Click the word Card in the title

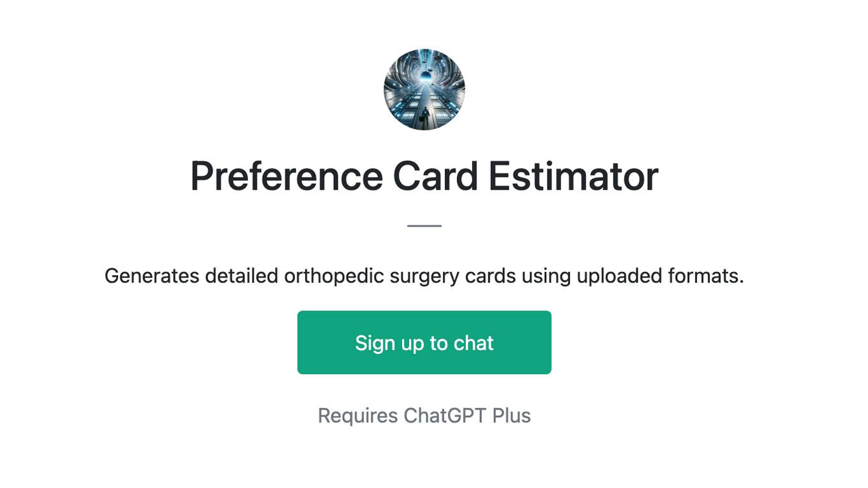pos(435,176)
